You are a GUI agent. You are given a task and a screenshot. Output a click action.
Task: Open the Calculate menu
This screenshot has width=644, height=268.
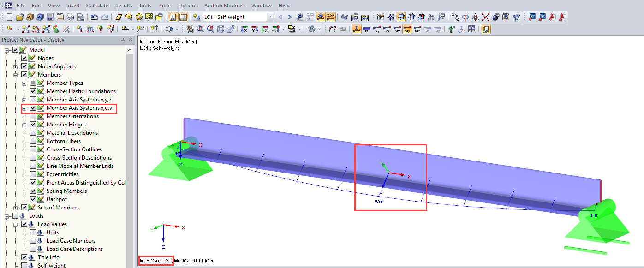coord(97,6)
